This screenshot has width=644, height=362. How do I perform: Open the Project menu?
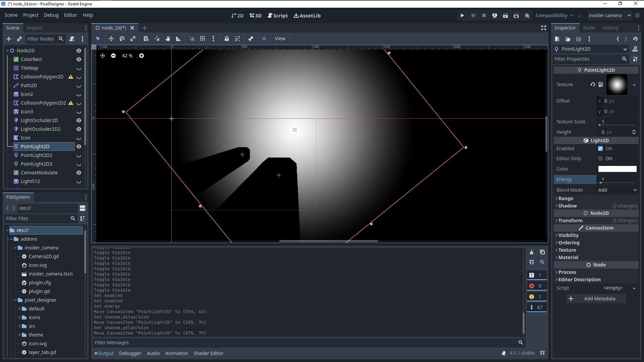(31, 15)
